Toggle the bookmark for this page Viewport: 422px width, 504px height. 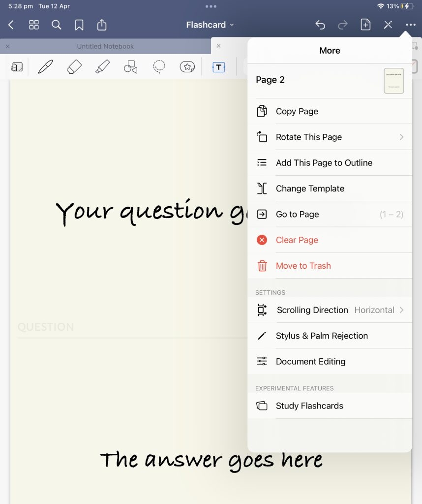79,25
